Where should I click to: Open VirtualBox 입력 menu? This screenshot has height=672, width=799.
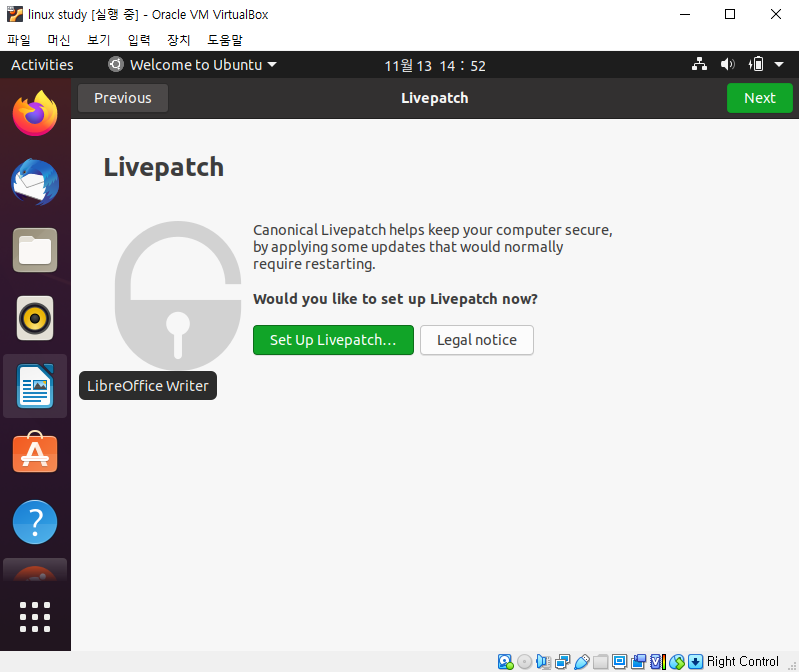click(x=139, y=40)
